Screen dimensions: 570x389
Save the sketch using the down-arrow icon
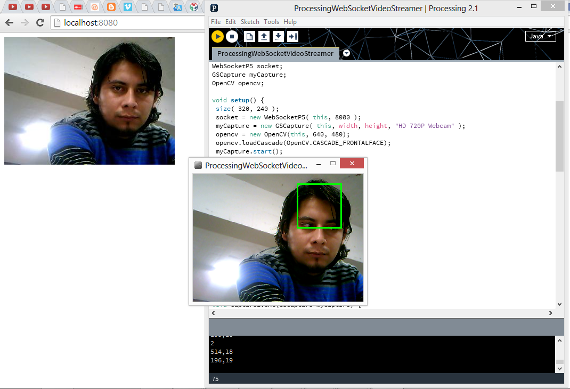click(x=278, y=36)
